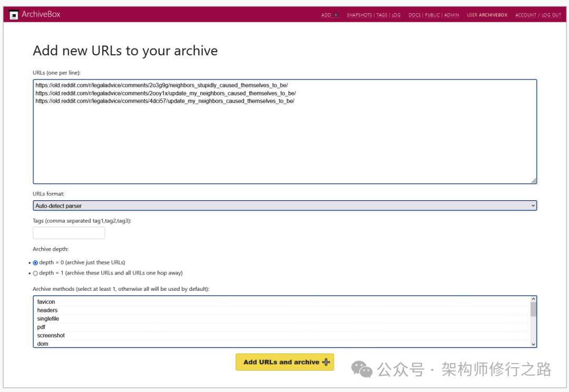Click the USER ARCHIVEBOX link

tap(487, 15)
